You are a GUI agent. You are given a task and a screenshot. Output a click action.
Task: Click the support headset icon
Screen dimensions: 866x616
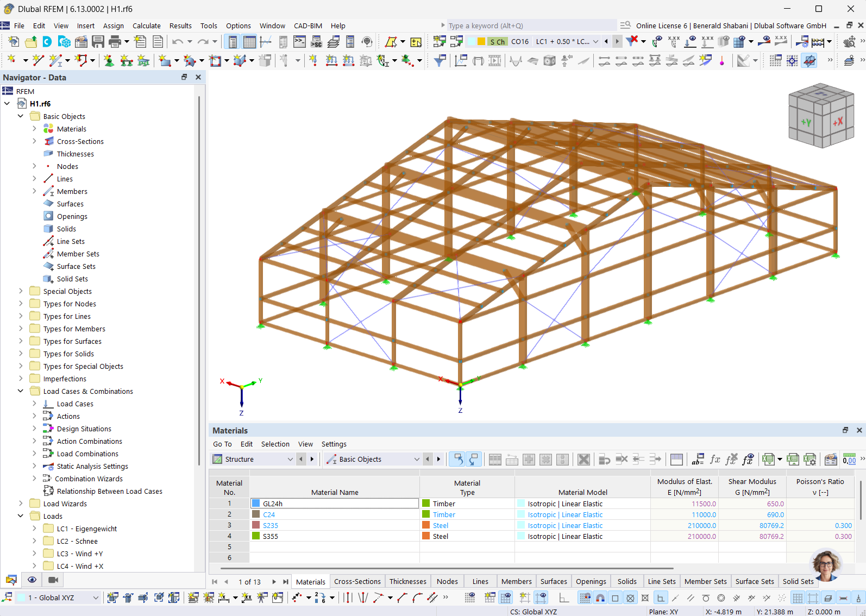pyautogui.click(x=367, y=41)
